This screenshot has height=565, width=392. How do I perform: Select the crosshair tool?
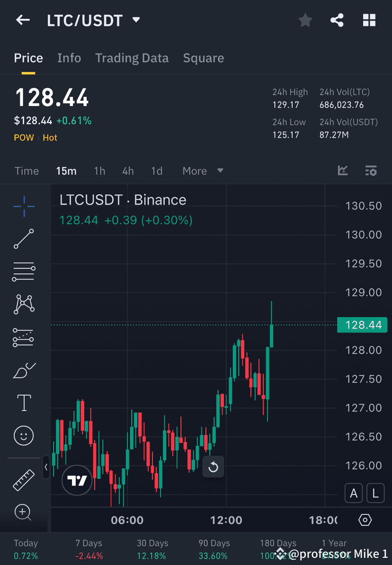(24, 206)
